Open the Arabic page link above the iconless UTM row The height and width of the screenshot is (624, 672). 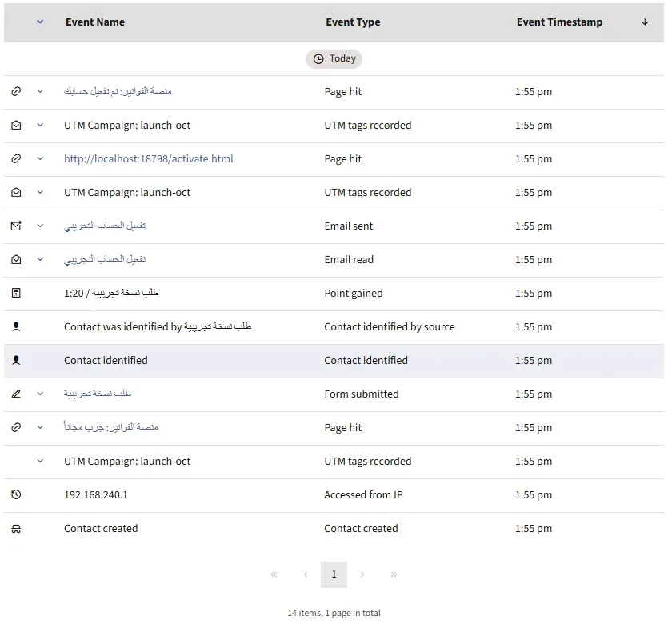pos(111,427)
